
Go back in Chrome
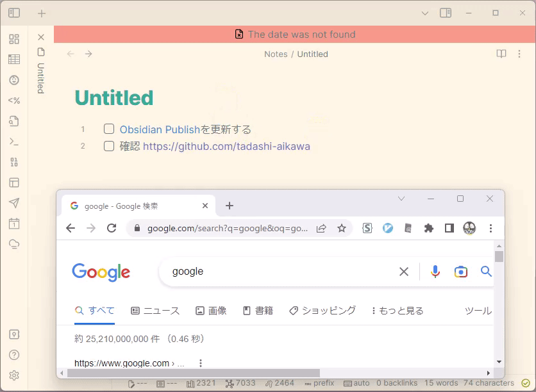71,228
